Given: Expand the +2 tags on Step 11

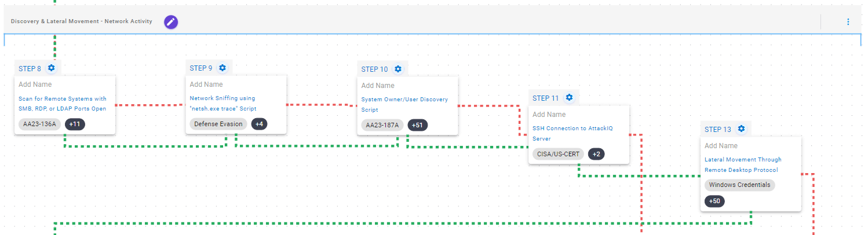Looking at the screenshot, I should coord(596,154).
